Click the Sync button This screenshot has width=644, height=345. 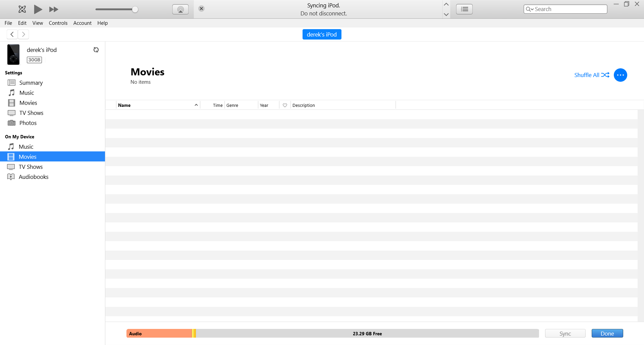[x=565, y=334]
